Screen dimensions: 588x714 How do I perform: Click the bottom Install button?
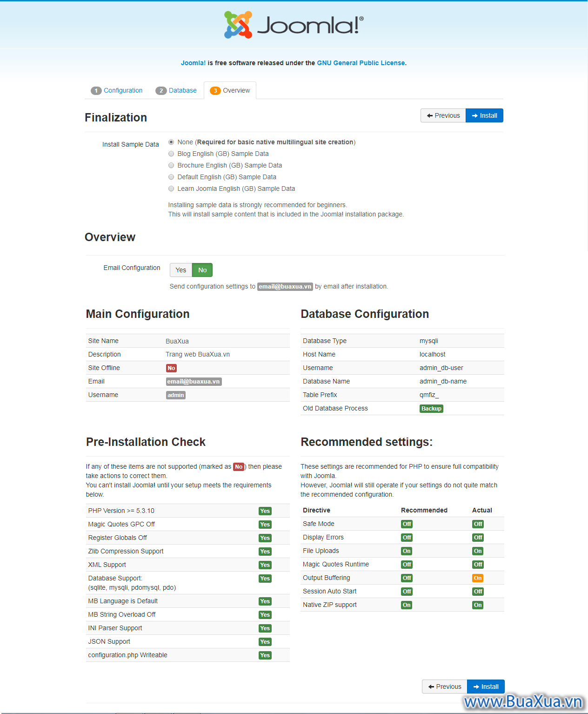(x=486, y=687)
